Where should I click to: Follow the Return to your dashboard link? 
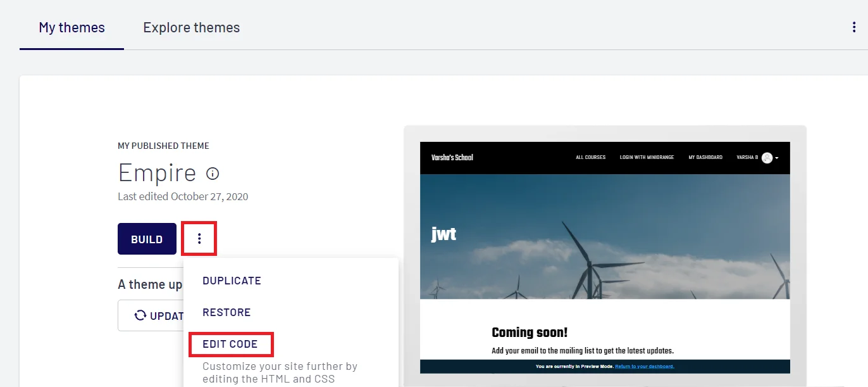click(x=645, y=366)
